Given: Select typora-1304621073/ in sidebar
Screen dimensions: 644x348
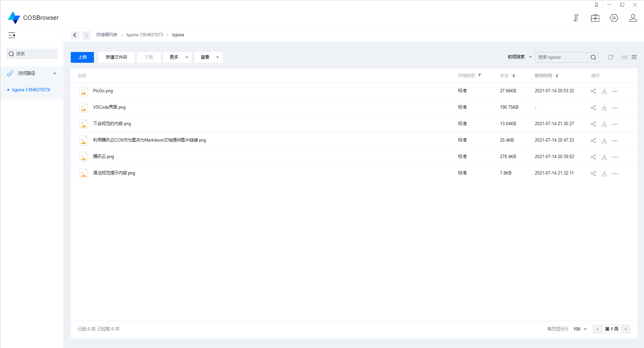Looking at the screenshot, I should [31, 90].
